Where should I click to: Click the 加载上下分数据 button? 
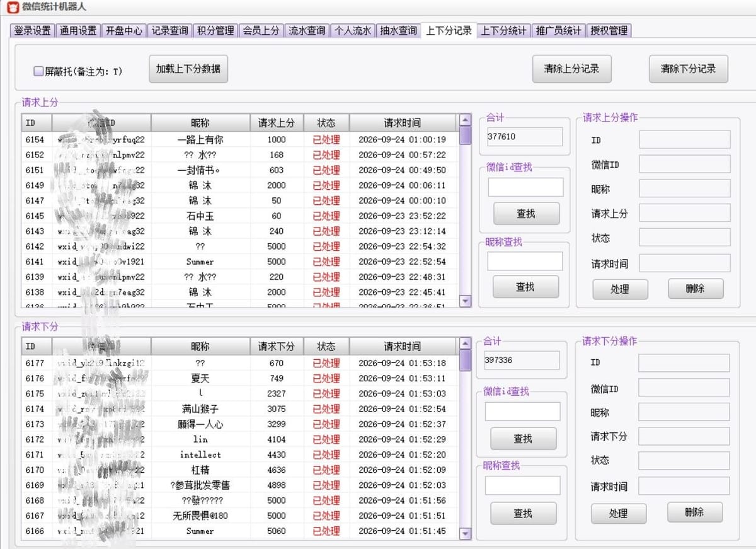tap(188, 69)
